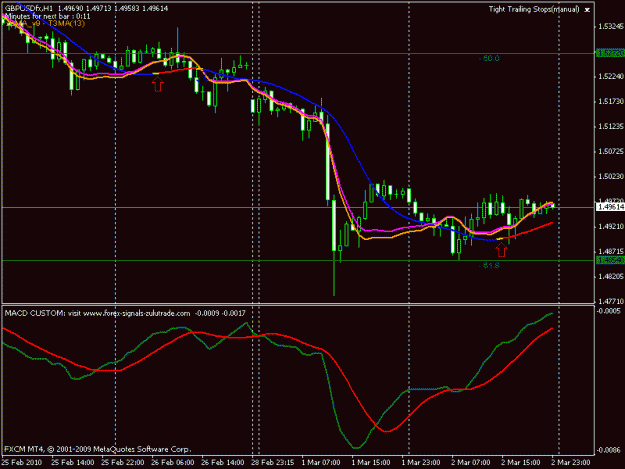Click the green price tag at the 61.8 level
625x469 pixels.
(610, 260)
